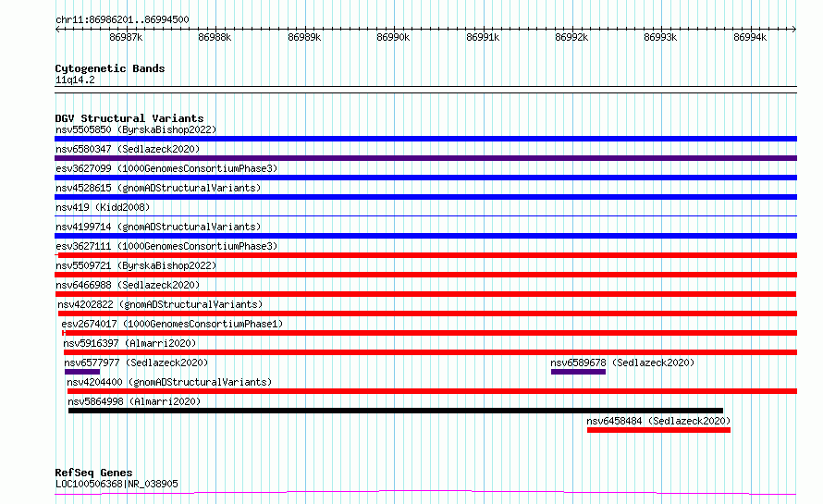The height and width of the screenshot is (504, 823).
Task: Click the DGV Structural Variants track title
Action: click(x=129, y=118)
